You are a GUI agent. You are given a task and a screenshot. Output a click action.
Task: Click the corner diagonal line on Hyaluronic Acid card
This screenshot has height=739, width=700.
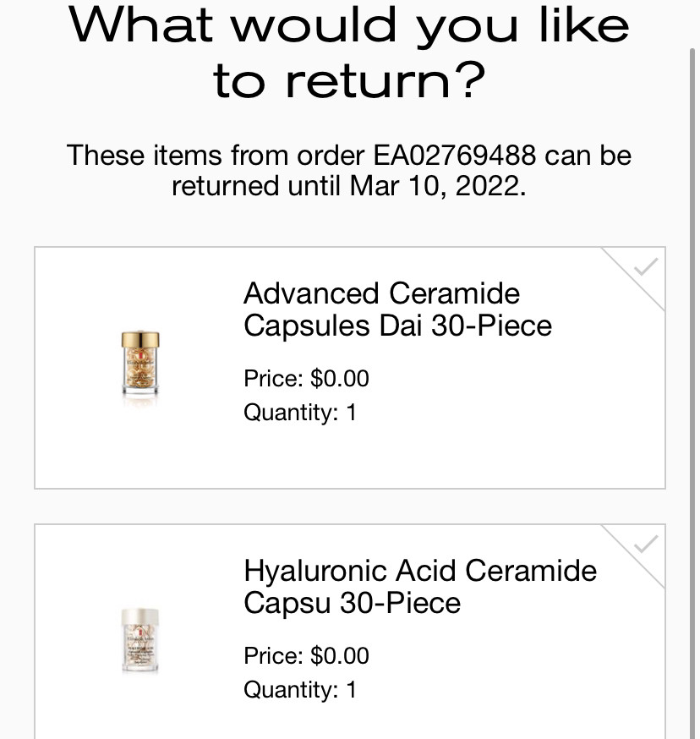click(x=632, y=556)
